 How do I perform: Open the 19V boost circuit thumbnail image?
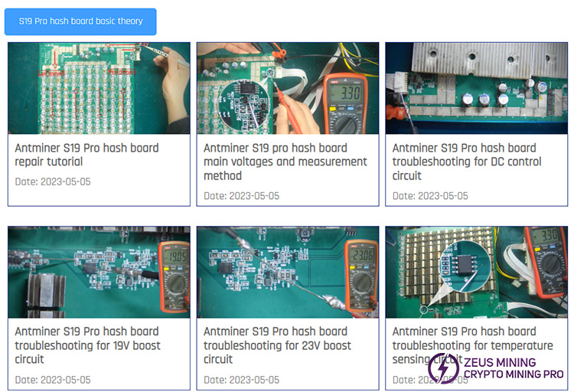[99, 273]
